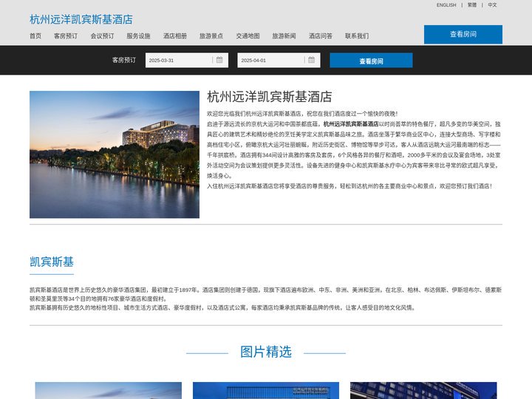This screenshot has width=532, height=399.
Task: Click the 图片精选 section heading
Action: click(266, 352)
